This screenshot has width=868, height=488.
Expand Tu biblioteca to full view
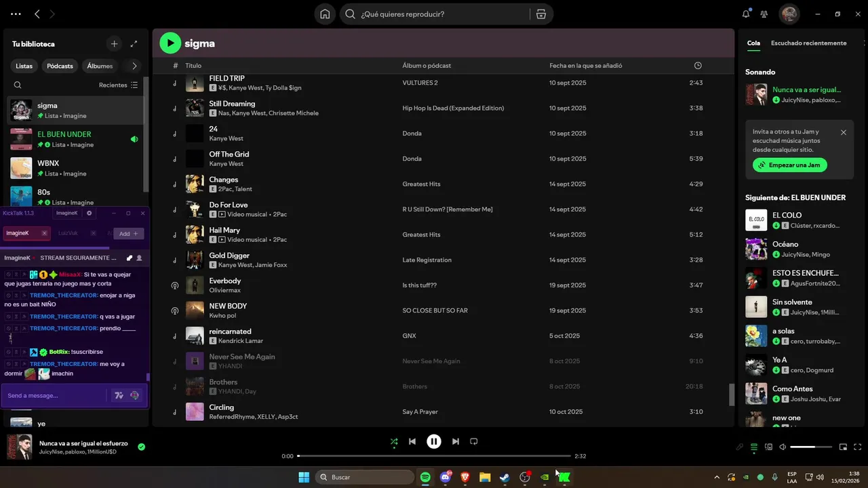point(134,44)
